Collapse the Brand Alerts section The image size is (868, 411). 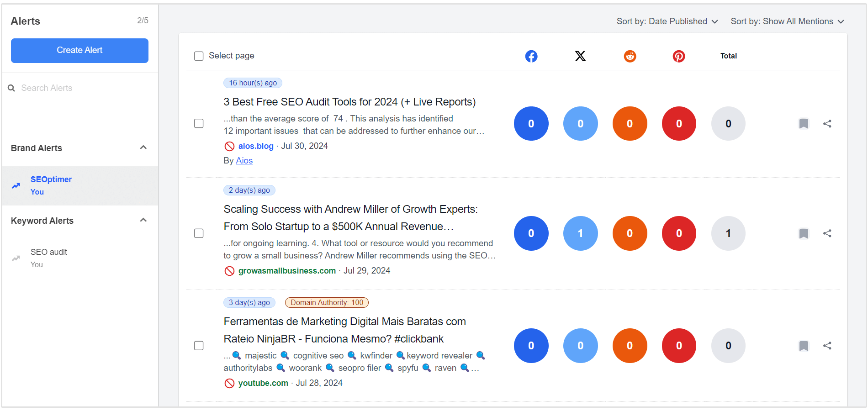[143, 148]
